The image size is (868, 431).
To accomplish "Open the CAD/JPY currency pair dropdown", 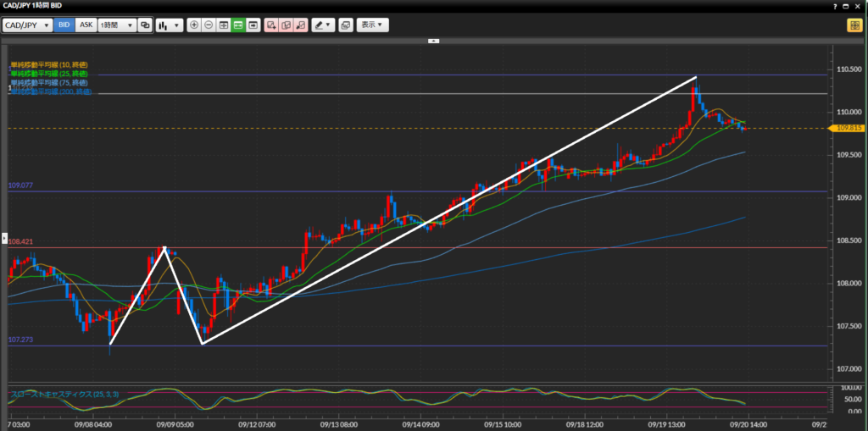I will (28, 25).
